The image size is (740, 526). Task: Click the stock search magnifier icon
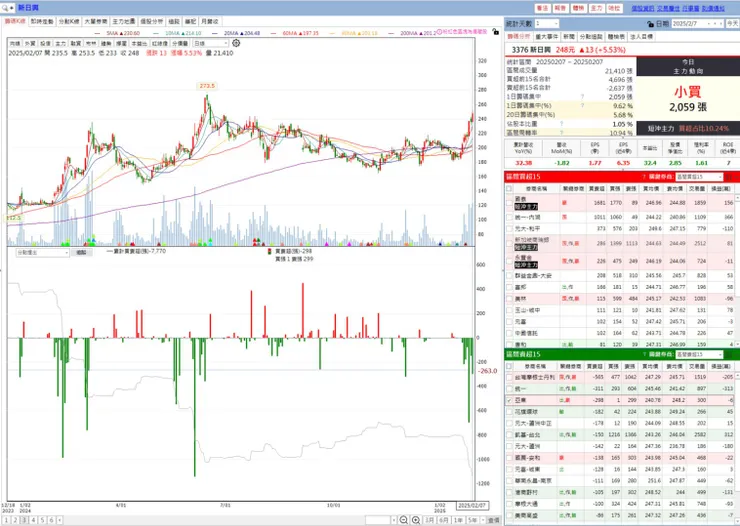(5, 8)
